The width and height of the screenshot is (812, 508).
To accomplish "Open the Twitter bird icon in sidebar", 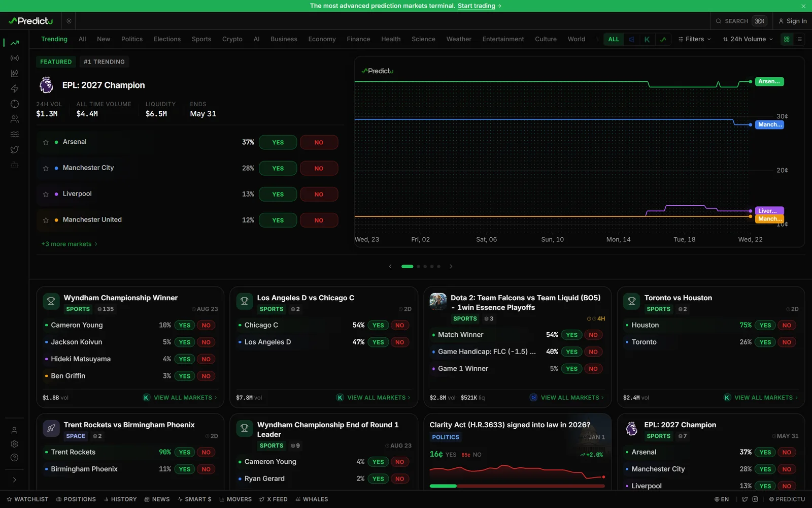I will click(15, 149).
